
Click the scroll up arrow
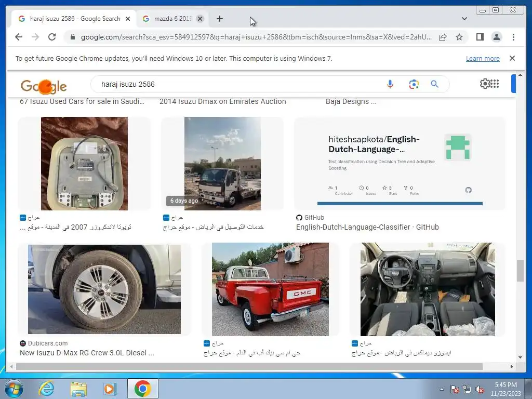[x=520, y=75]
